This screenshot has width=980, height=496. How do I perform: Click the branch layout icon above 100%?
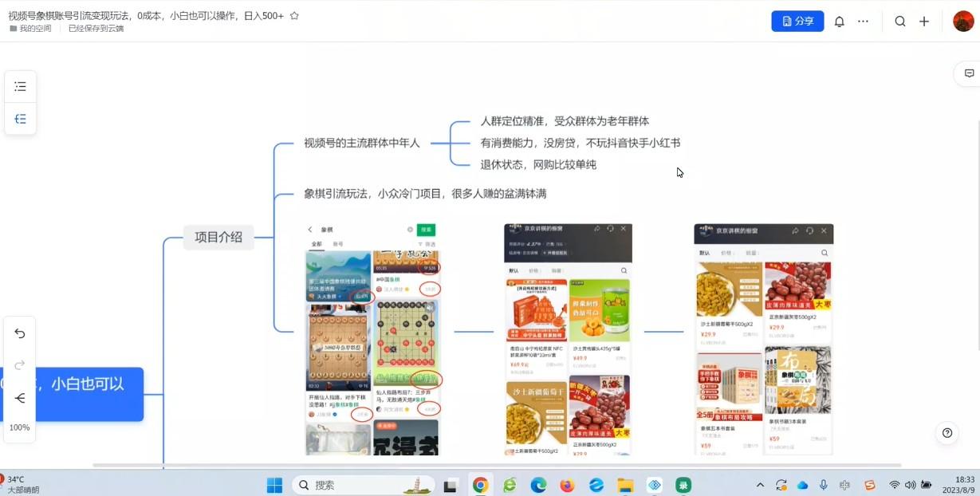(21, 398)
